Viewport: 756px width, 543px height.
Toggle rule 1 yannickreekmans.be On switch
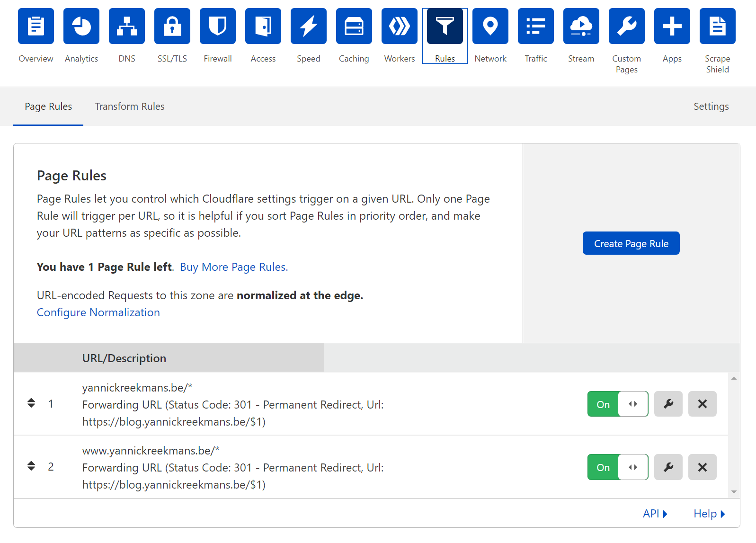tap(618, 404)
